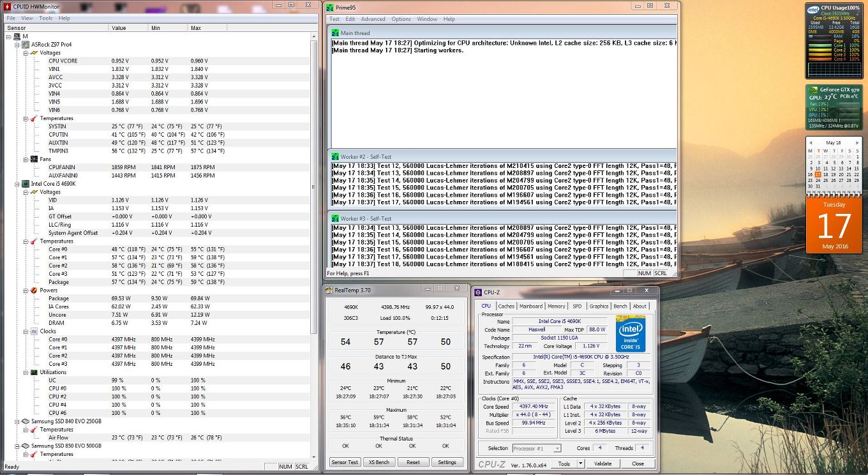868x475 pixels.
Task: Click the thermometer icon for CPU core Temperatures
Action: tap(34, 241)
